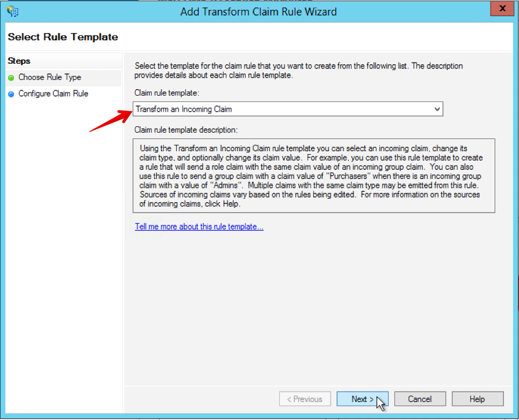Click the 'Claim rule template description:' label
This screenshot has height=420, width=519.
[x=186, y=130]
